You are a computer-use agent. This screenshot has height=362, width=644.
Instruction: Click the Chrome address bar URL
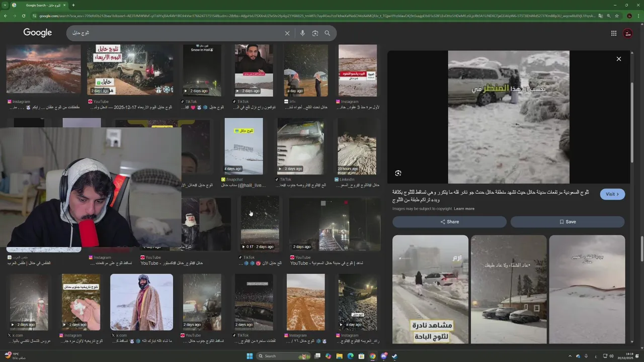click(317, 16)
